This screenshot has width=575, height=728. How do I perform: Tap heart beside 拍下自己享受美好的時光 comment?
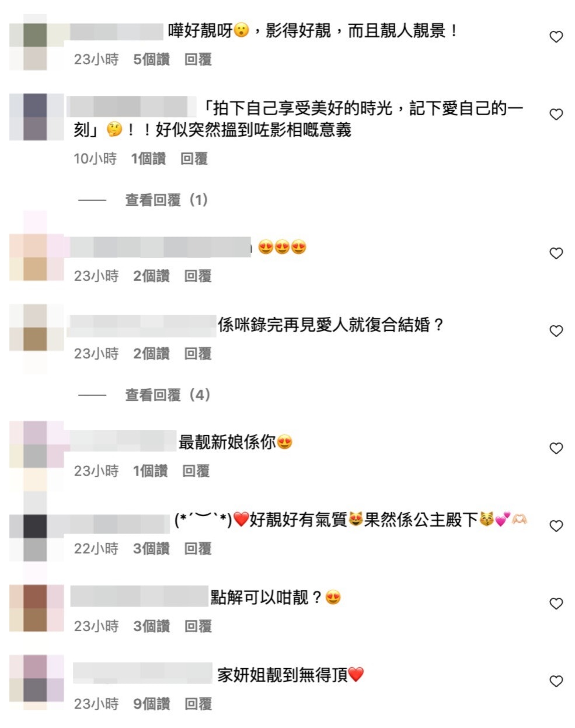coord(556,114)
